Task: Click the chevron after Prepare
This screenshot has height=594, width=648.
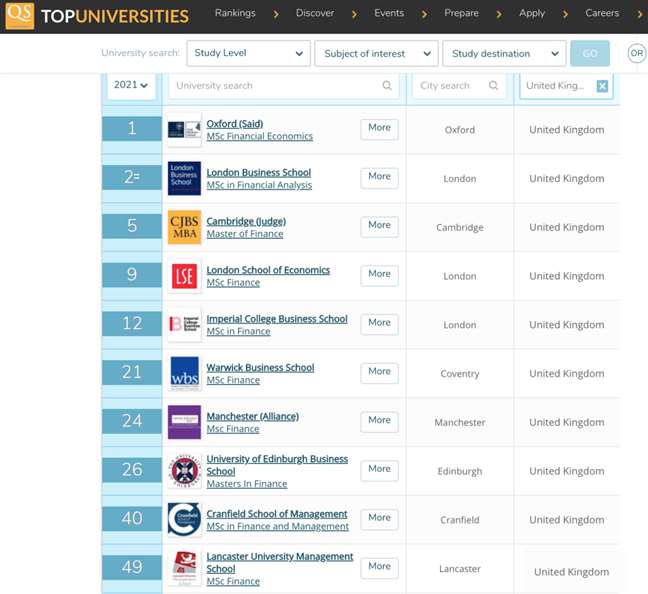Action: (499, 14)
